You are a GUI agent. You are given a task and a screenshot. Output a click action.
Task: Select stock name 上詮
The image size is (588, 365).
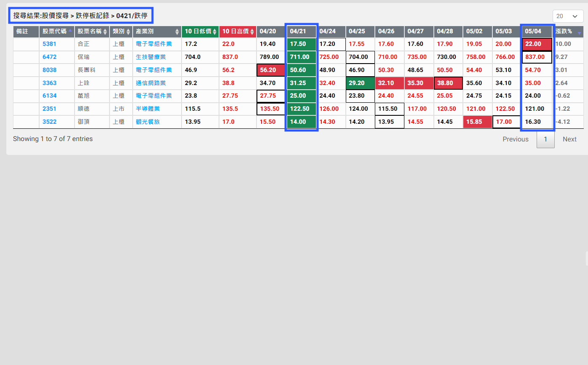[x=84, y=83]
